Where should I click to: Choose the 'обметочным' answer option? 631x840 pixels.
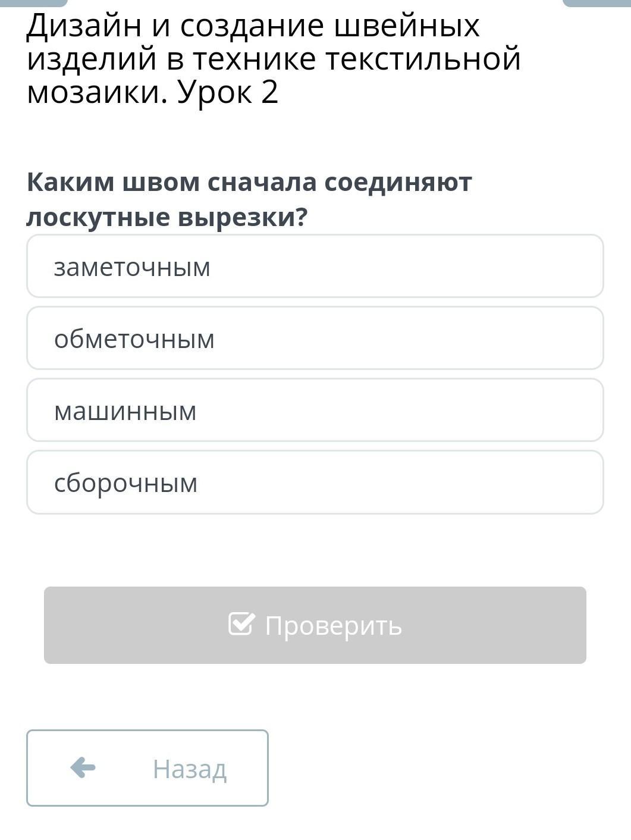(x=315, y=338)
